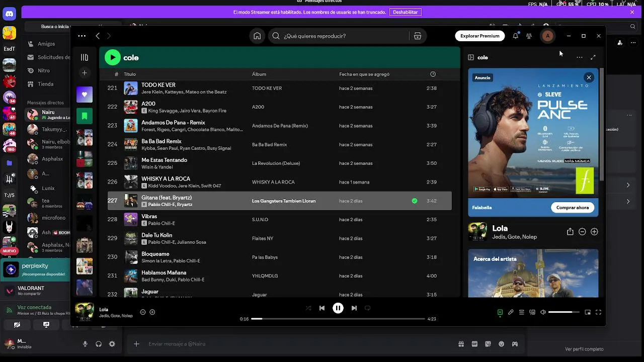Open Discord message attachment plus icon

coord(136,344)
